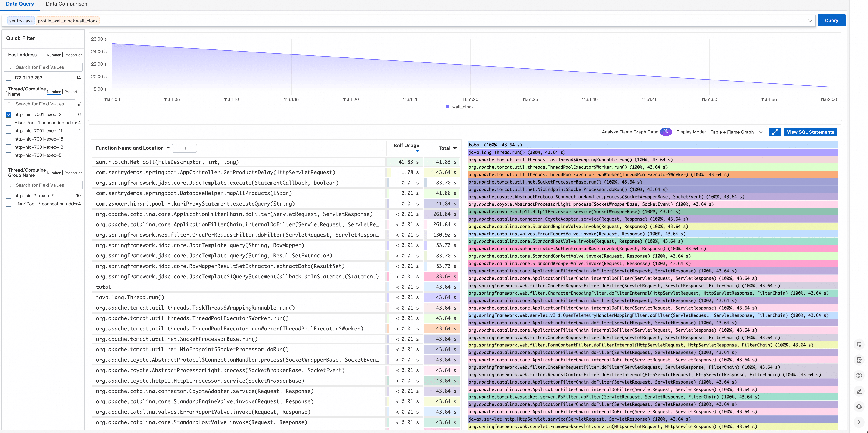Image resolution: width=868 pixels, height=433 pixels.
Task: Click the filter funnel icon under Thread/Coroutine Name
Action: (x=79, y=104)
